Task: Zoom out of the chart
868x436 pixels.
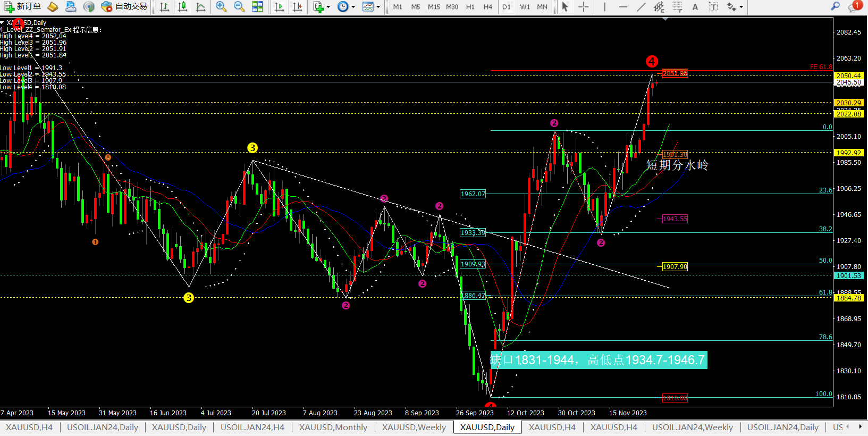Action: tap(239, 7)
